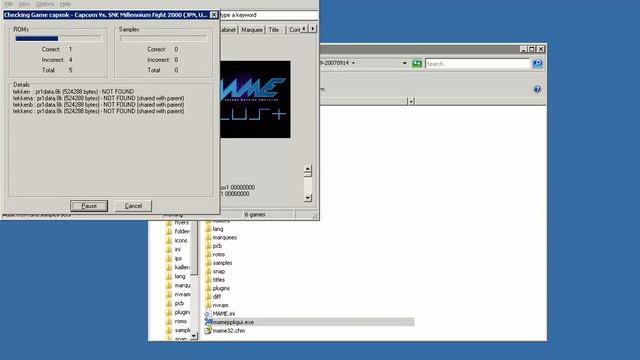The width and height of the screenshot is (640, 360).
Task: Click the MAME window resize grip
Action: coord(315,216)
